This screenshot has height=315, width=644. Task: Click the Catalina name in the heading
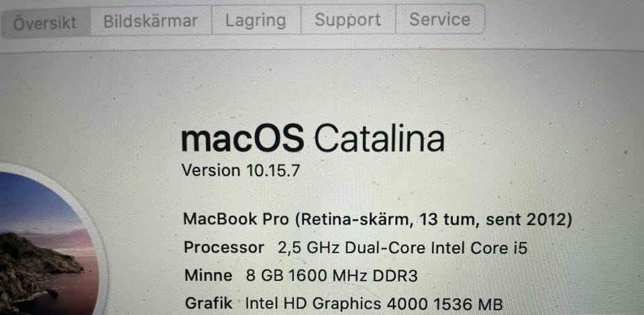[380, 138]
